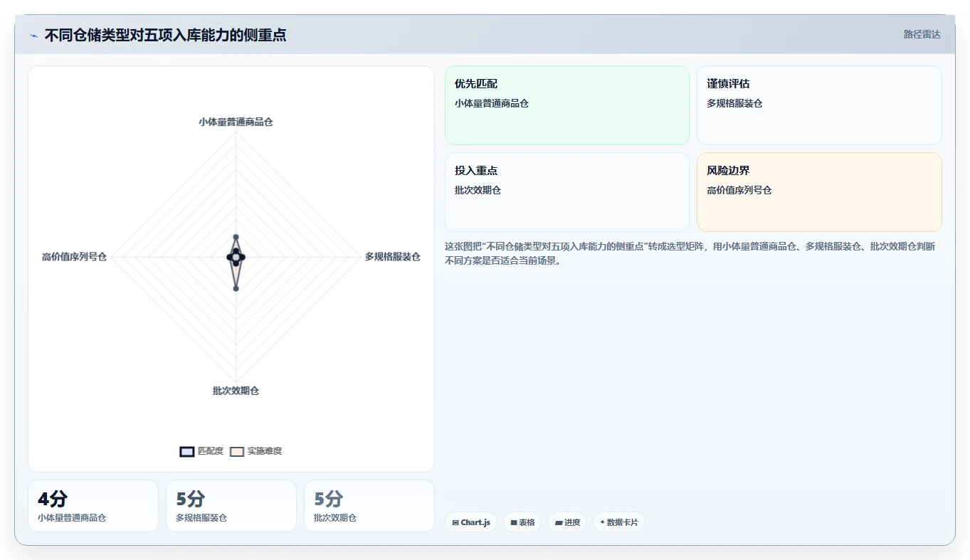Click the page title 不同仓储类型对五项入库能力的侧重点
The image size is (970, 560).
pos(166,35)
